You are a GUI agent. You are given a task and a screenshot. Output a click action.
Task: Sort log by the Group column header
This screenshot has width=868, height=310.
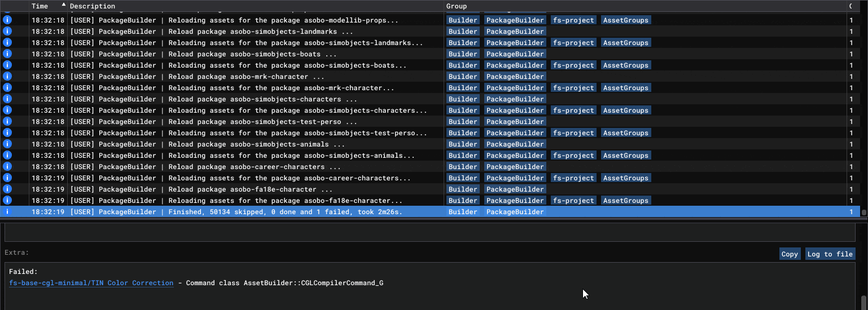click(456, 6)
